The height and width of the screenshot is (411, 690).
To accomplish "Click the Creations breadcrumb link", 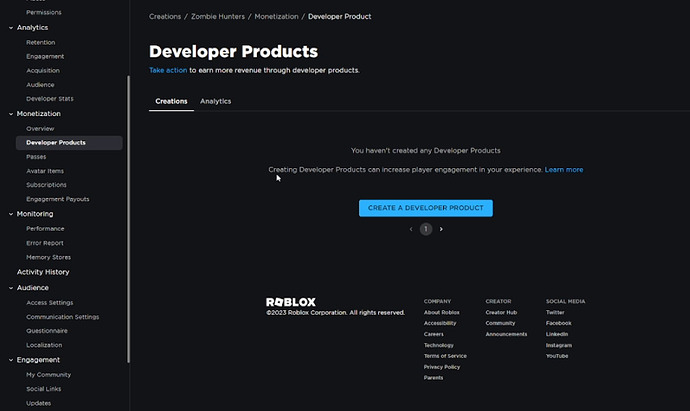I will [165, 16].
